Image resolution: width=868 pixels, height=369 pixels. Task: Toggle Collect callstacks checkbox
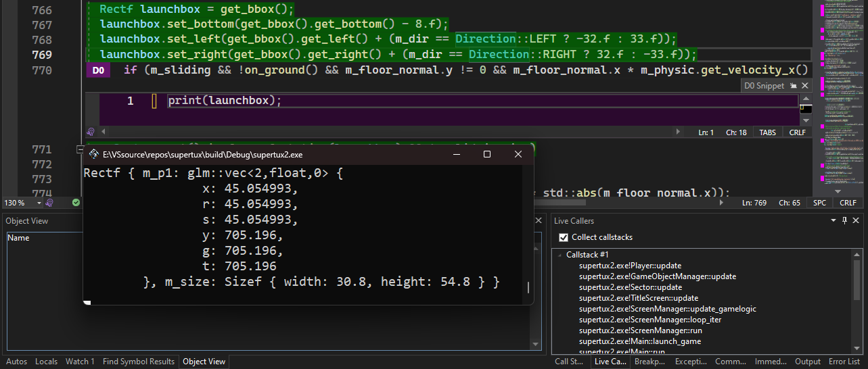pyautogui.click(x=563, y=237)
